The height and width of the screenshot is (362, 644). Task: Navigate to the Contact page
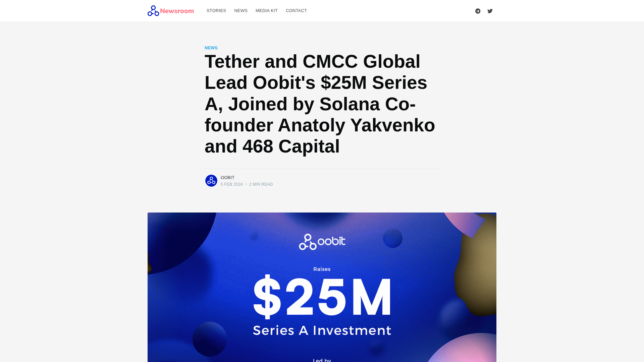click(x=296, y=11)
